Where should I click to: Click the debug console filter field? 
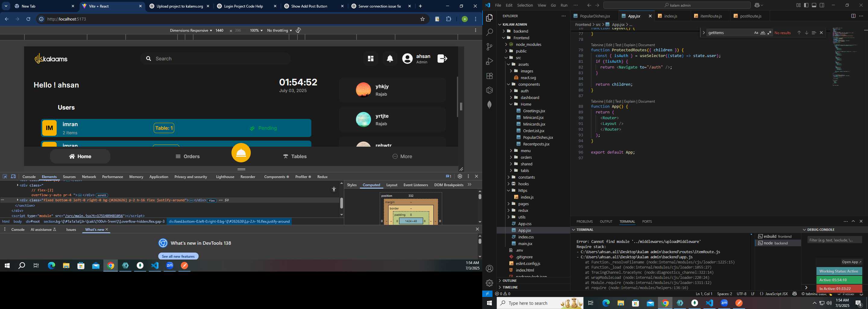coord(835,240)
